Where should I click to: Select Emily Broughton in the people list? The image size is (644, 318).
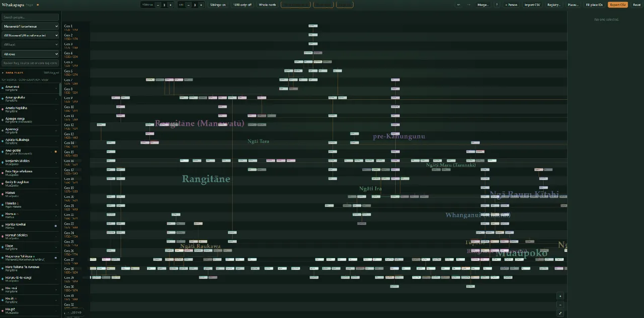click(x=29, y=183)
